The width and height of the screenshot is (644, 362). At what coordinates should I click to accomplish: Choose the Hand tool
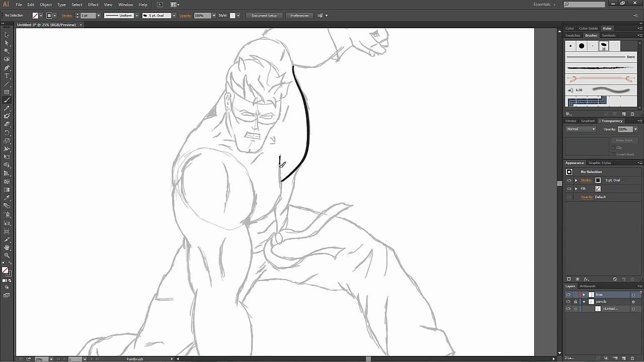click(7, 247)
